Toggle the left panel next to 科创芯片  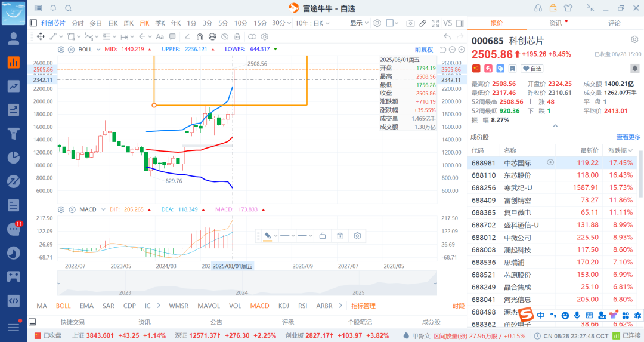click(33, 23)
